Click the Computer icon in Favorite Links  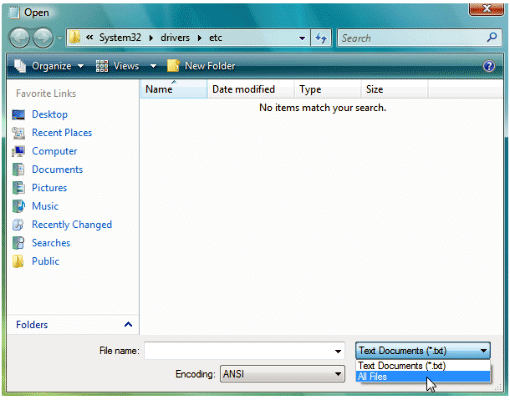[x=18, y=151]
